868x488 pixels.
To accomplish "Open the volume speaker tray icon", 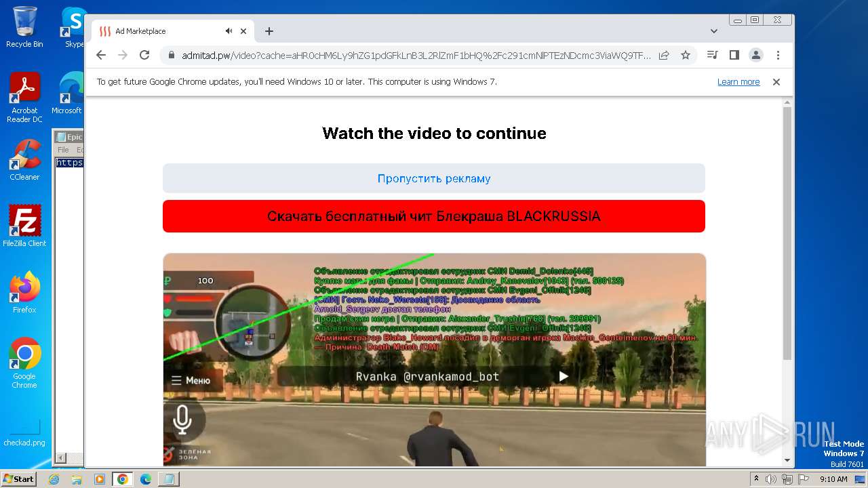I will click(771, 479).
